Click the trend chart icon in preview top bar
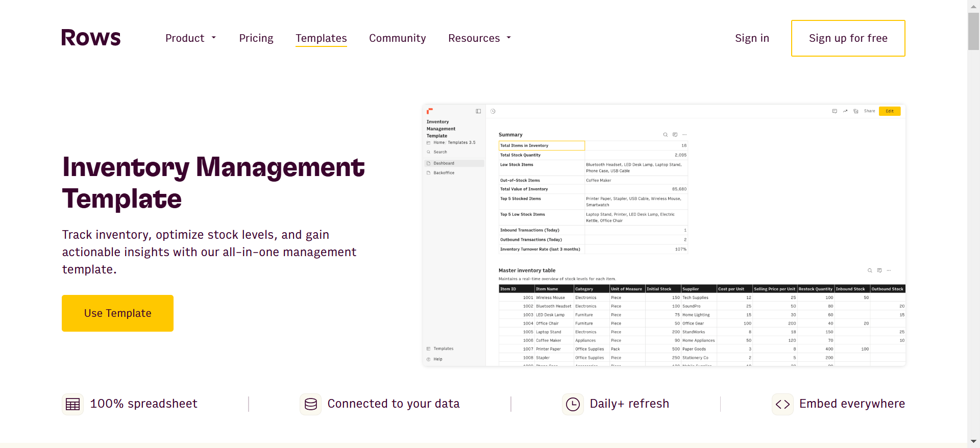 [845, 111]
